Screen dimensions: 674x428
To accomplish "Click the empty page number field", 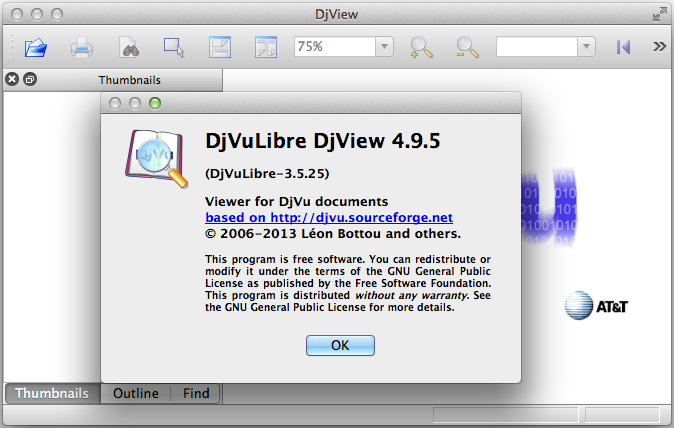I will pyautogui.click(x=536, y=46).
